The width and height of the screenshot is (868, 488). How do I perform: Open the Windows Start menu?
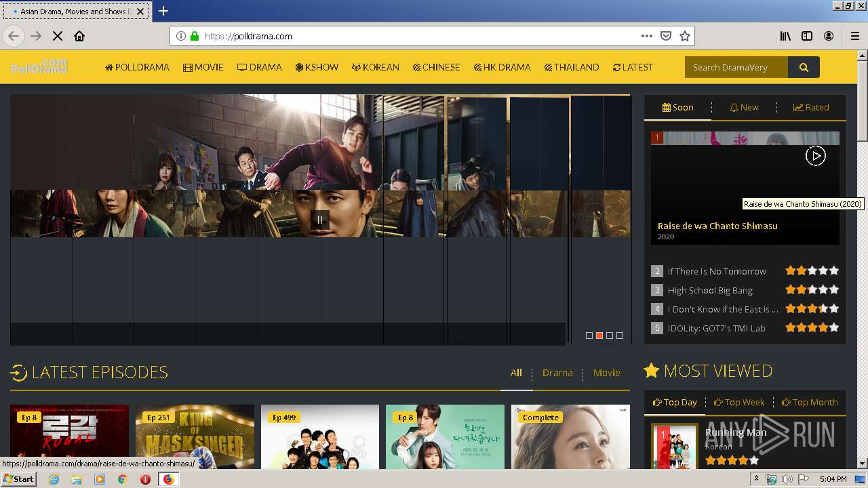[x=18, y=479]
